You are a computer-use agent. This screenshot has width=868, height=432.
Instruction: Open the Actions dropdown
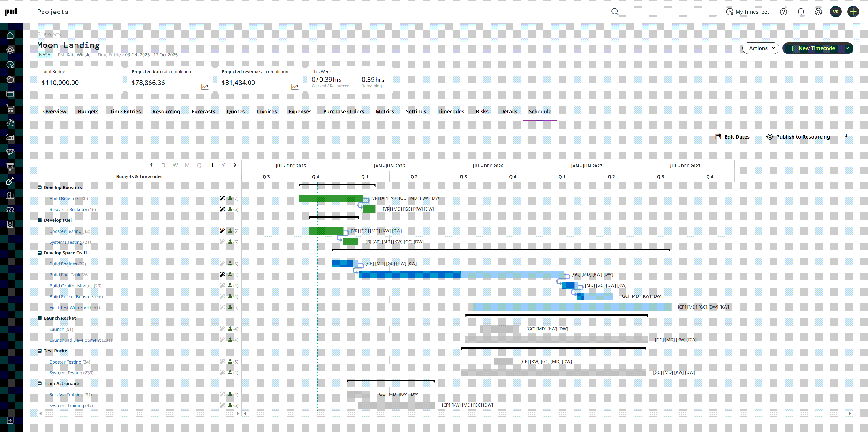[x=761, y=48]
